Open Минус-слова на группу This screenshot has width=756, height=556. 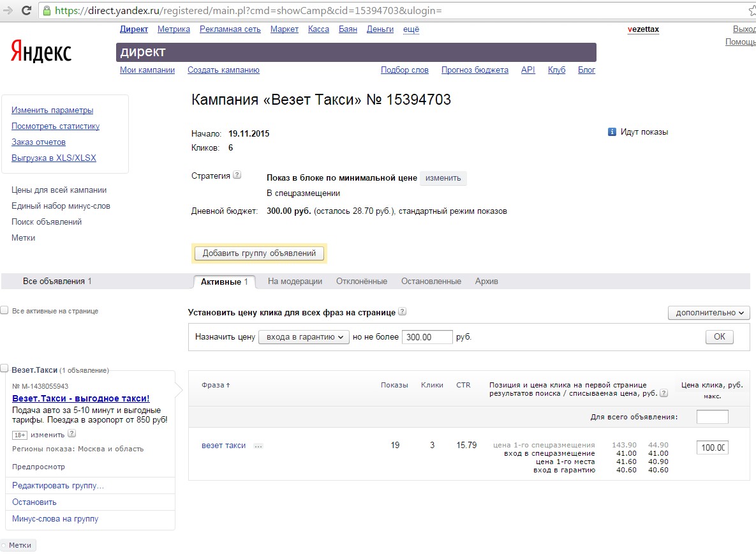pyautogui.click(x=55, y=519)
